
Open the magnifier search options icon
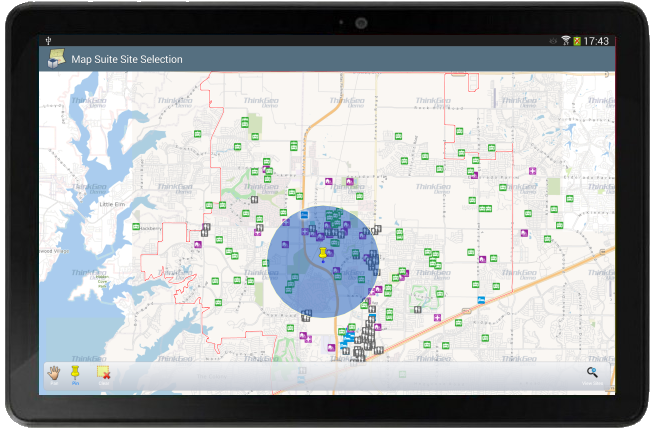pos(592,373)
